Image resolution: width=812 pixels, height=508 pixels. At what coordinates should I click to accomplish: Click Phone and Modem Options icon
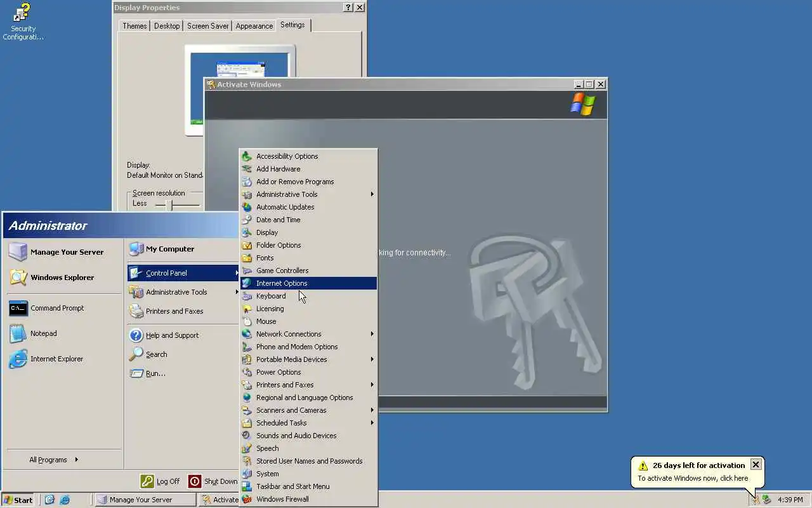point(247,347)
